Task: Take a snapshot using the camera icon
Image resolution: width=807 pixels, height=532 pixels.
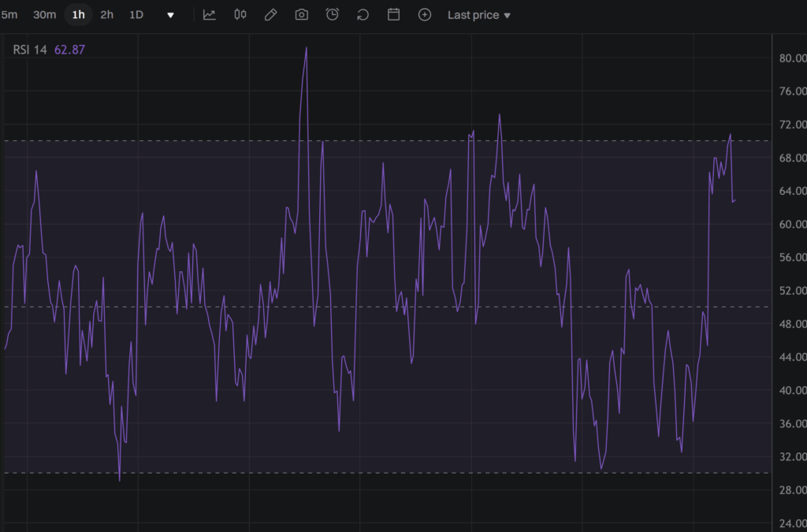Action: (300, 14)
